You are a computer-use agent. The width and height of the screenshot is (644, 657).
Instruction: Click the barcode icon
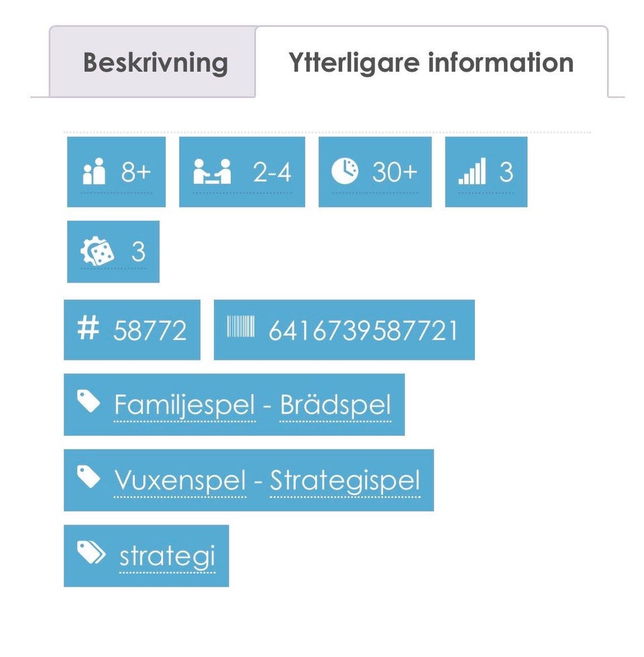241,328
